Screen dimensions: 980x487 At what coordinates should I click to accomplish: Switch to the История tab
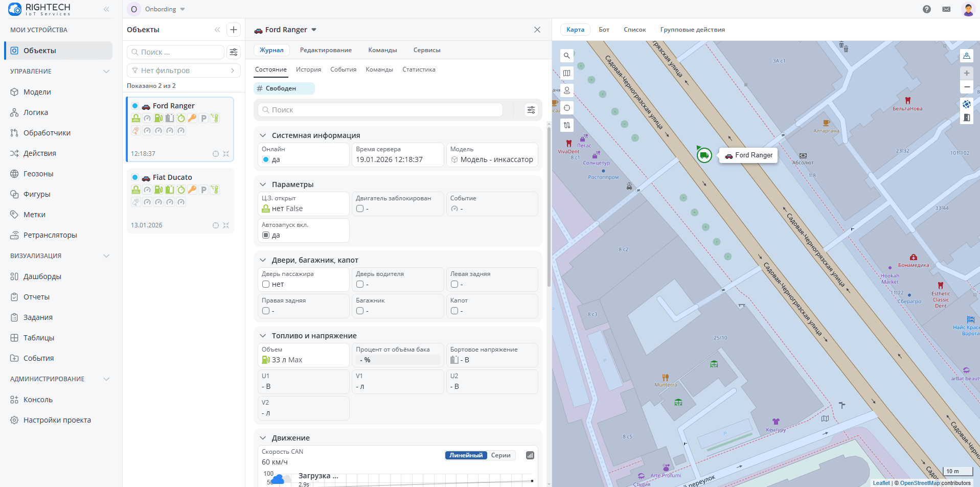tap(308, 69)
